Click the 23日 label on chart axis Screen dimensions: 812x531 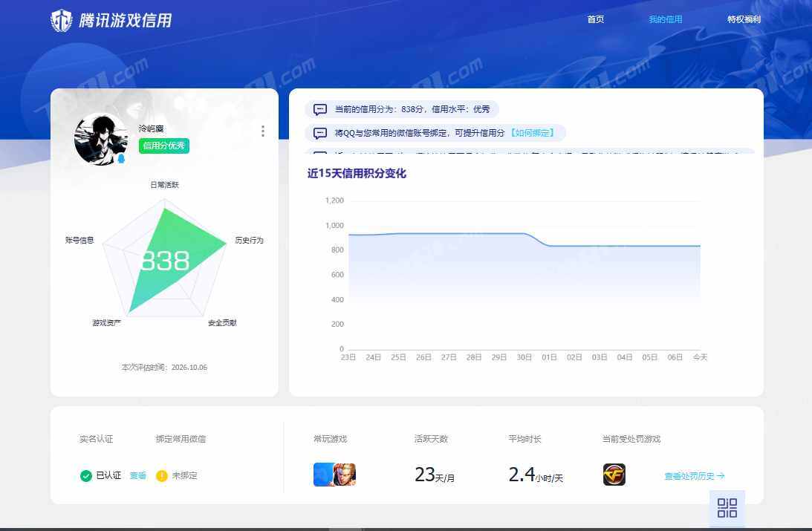(348, 358)
